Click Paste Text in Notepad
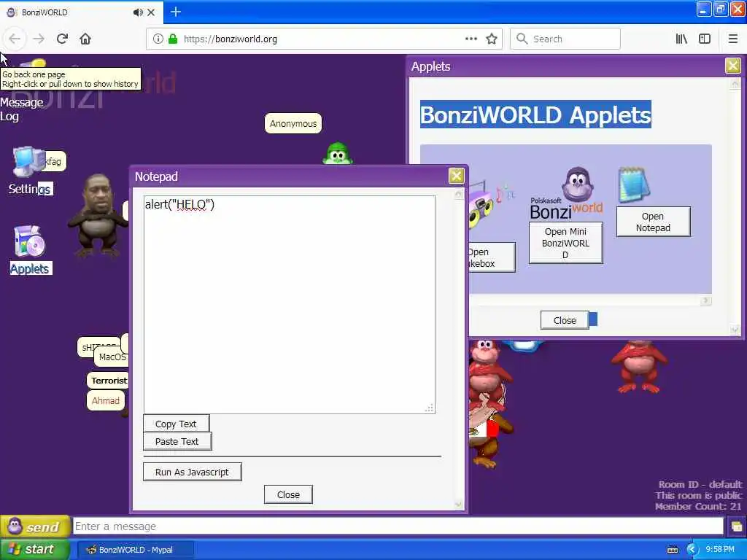The height and width of the screenshot is (560, 747). click(x=177, y=441)
